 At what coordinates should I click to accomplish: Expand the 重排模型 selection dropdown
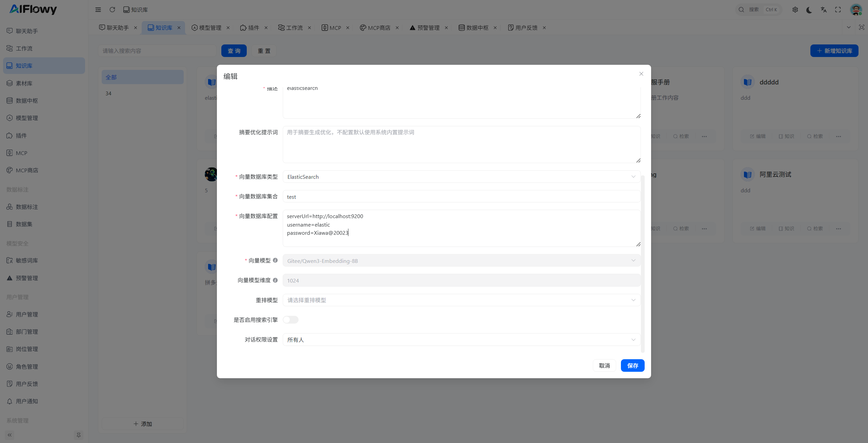461,300
